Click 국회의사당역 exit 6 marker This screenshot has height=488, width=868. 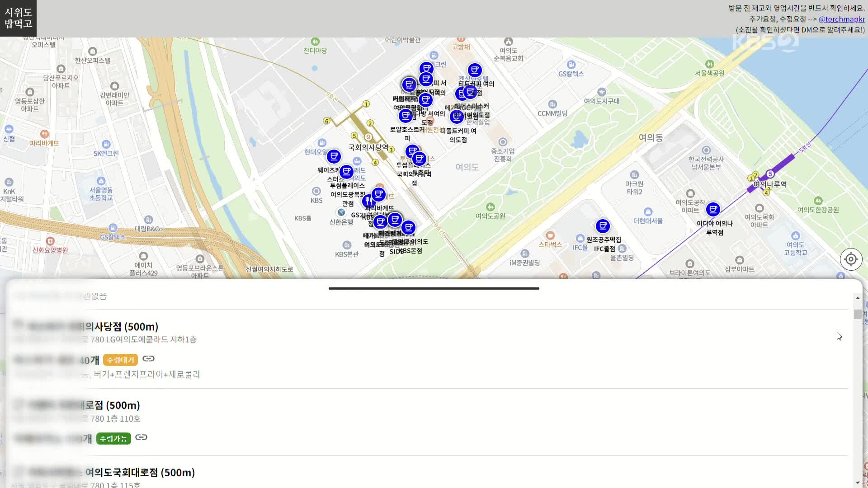(x=326, y=121)
